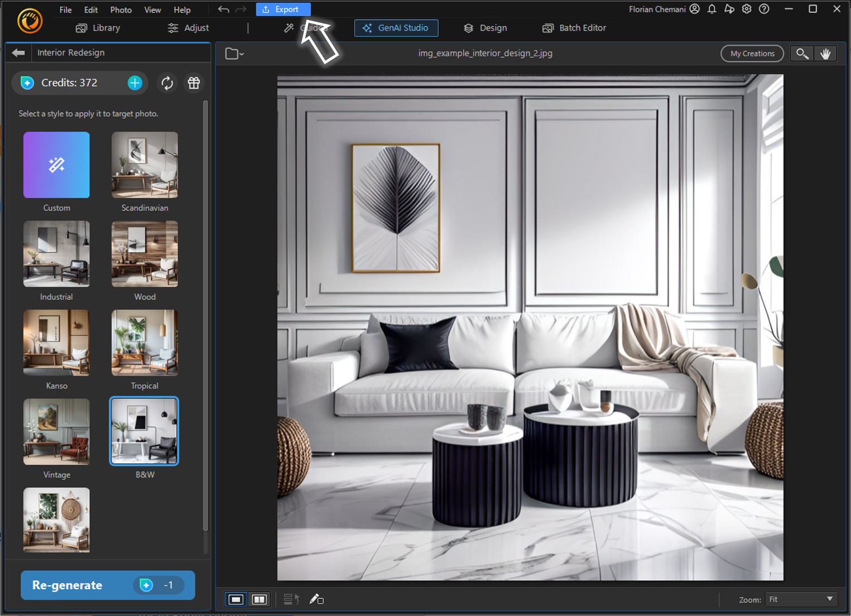Open the folder dropdown above the canvas
The image size is (851, 616).
coord(234,53)
